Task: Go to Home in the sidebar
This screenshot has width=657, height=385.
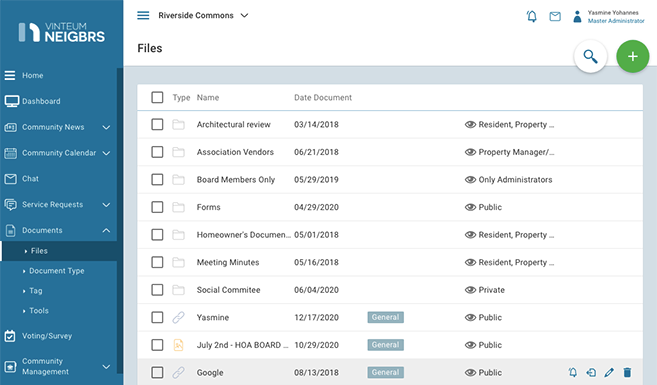Action: point(33,75)
